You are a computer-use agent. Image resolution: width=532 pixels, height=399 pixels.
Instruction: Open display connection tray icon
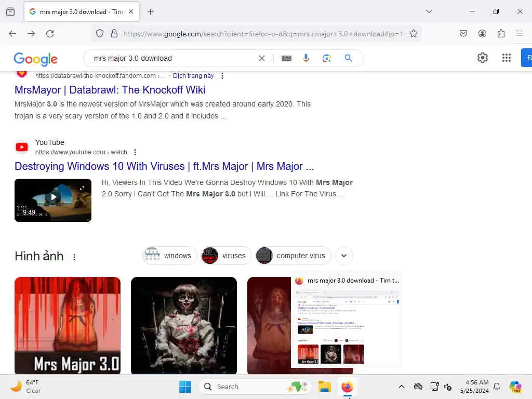coord(434,387)
